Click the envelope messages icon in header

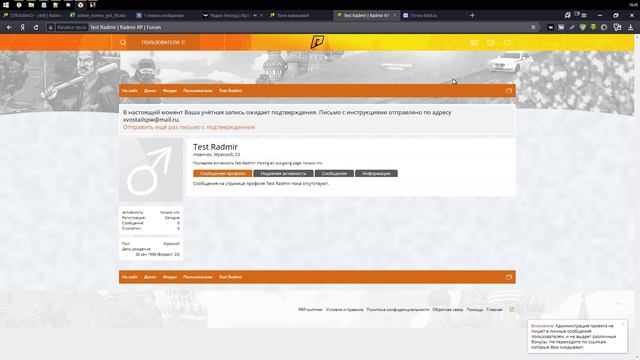(491, 42)
